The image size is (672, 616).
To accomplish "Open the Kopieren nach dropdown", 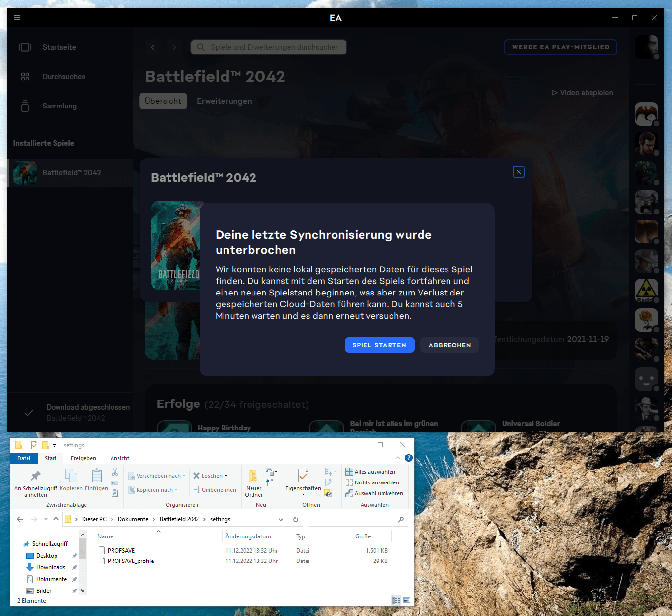I will pyautogui.click(x=153, y=490).
